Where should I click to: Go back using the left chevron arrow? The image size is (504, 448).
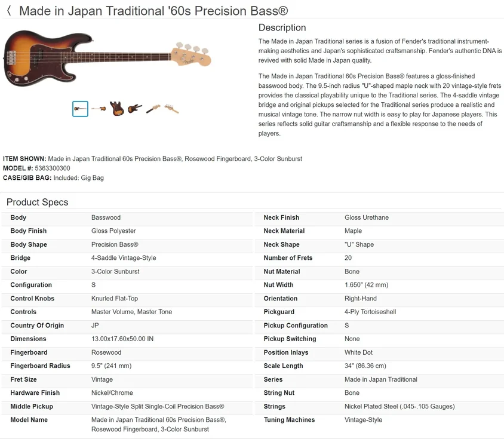9,11
